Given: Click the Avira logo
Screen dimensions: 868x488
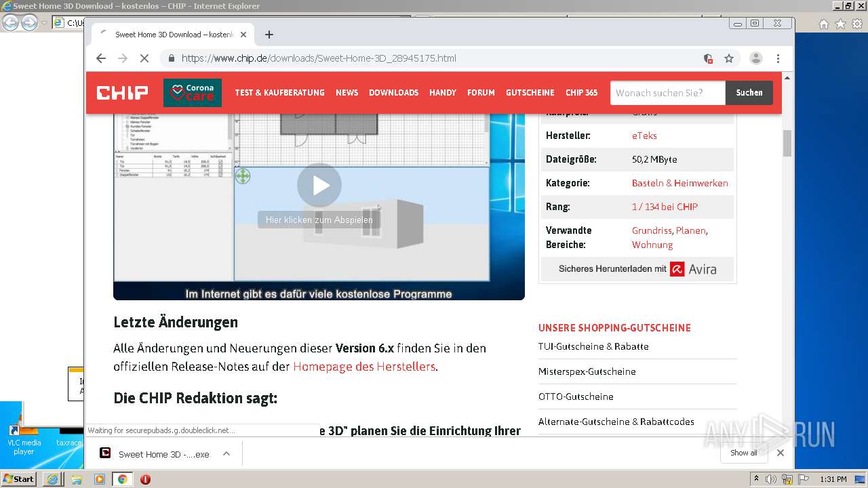Looking at the screenshot, I should coord(693,269).
